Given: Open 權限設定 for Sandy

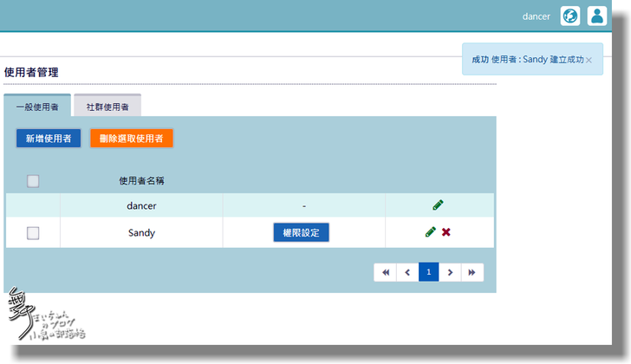Looking at the screenshot, I should [302, 232].
